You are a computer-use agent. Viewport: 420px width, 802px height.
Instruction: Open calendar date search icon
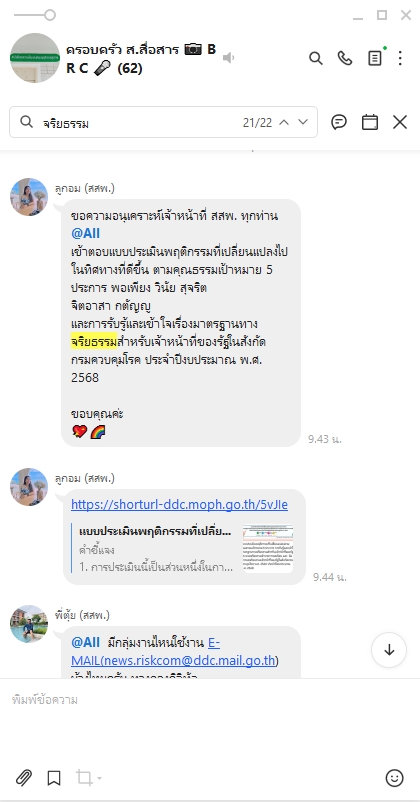369,122
